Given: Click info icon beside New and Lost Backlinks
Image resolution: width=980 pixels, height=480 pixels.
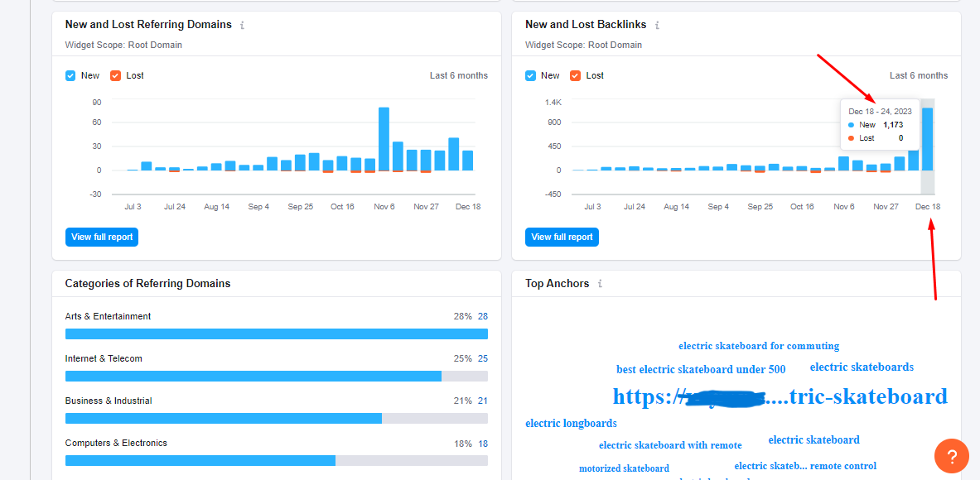Looking at the screenshot, I should pos(657,26).
